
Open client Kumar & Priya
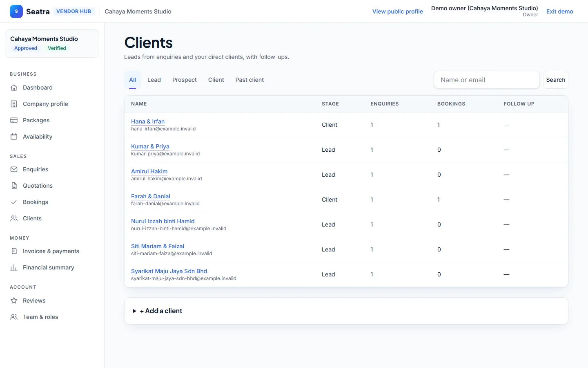pos(150,146)
